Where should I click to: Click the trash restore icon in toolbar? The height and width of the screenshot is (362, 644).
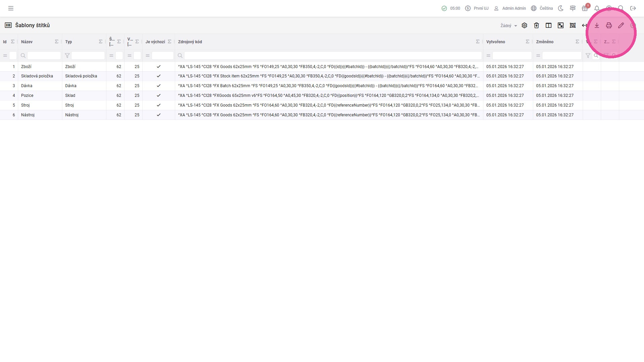[x=536, y=25]
